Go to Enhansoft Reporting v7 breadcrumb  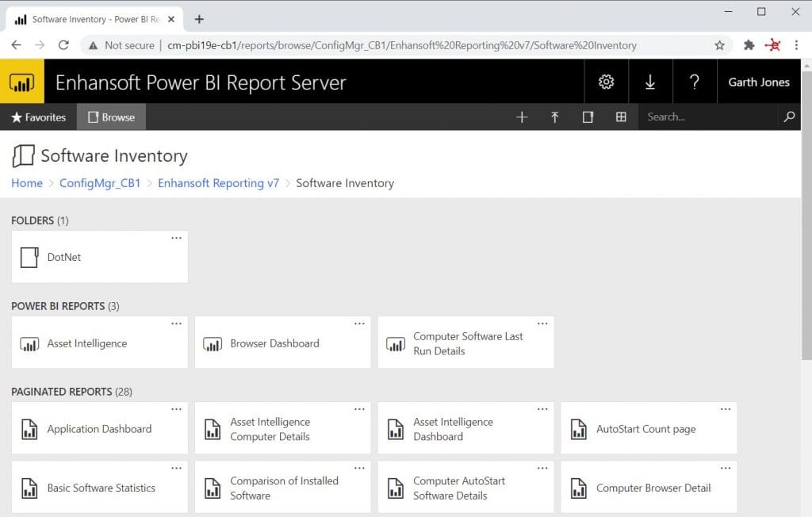pyautogui.click(x=219, y=183)
